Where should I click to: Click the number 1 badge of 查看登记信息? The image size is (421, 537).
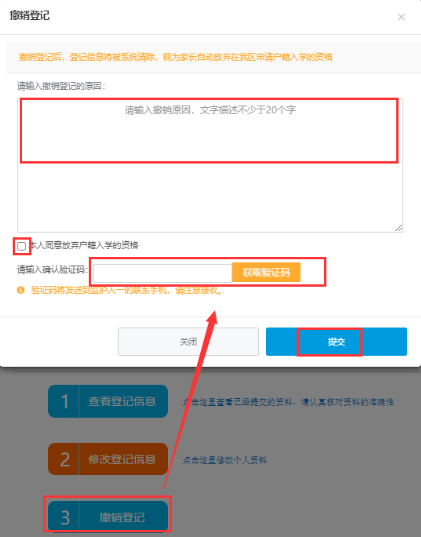64,401
